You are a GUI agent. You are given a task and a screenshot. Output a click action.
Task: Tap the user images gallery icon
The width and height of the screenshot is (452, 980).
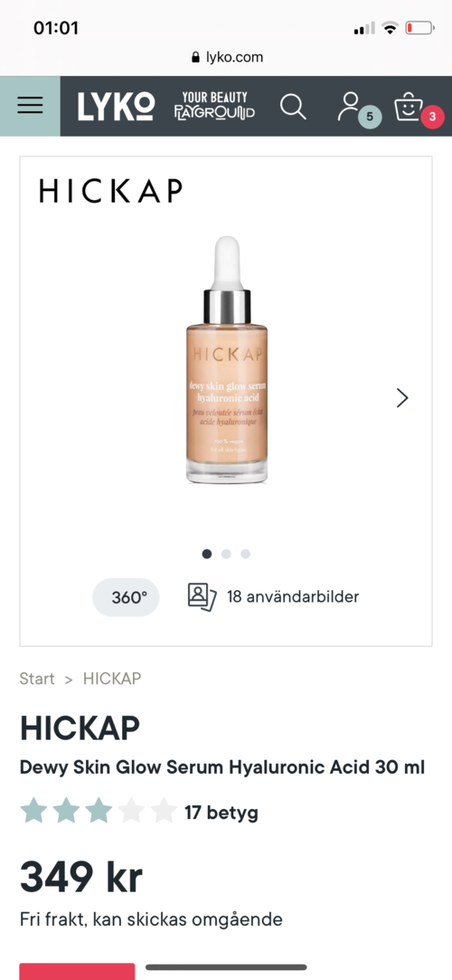[x=202, y=597]
